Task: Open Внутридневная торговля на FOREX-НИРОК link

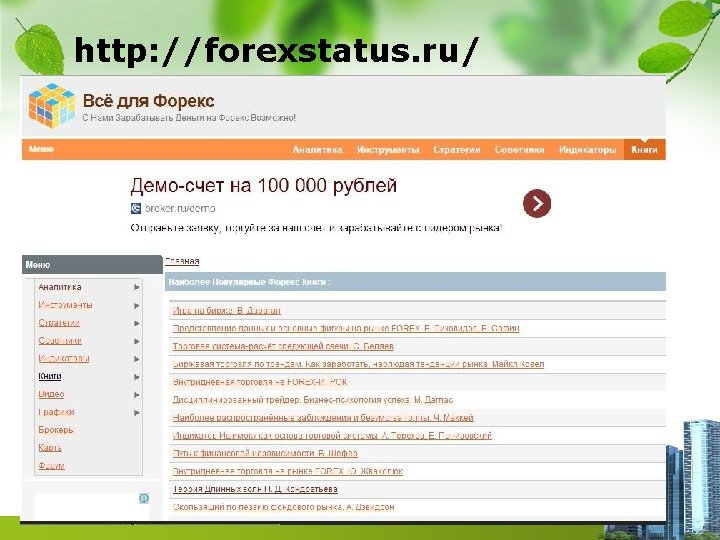Action: click(260, 382)
